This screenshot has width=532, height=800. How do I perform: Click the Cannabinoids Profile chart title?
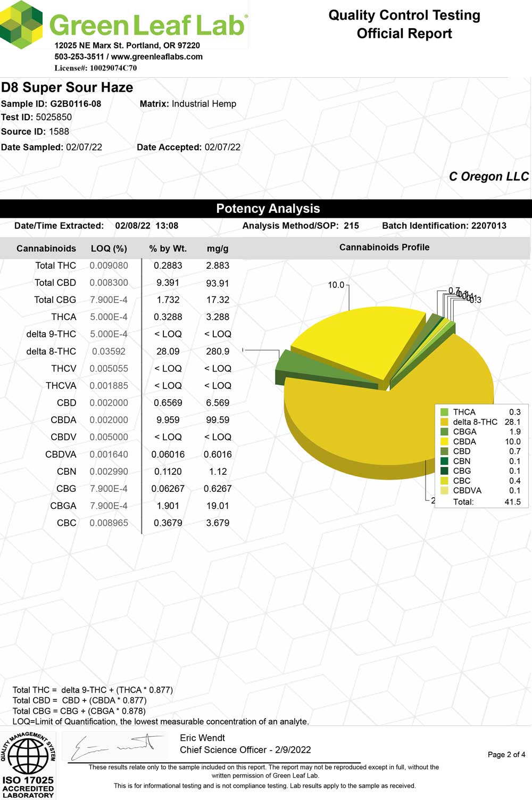(x=384, y=248)
